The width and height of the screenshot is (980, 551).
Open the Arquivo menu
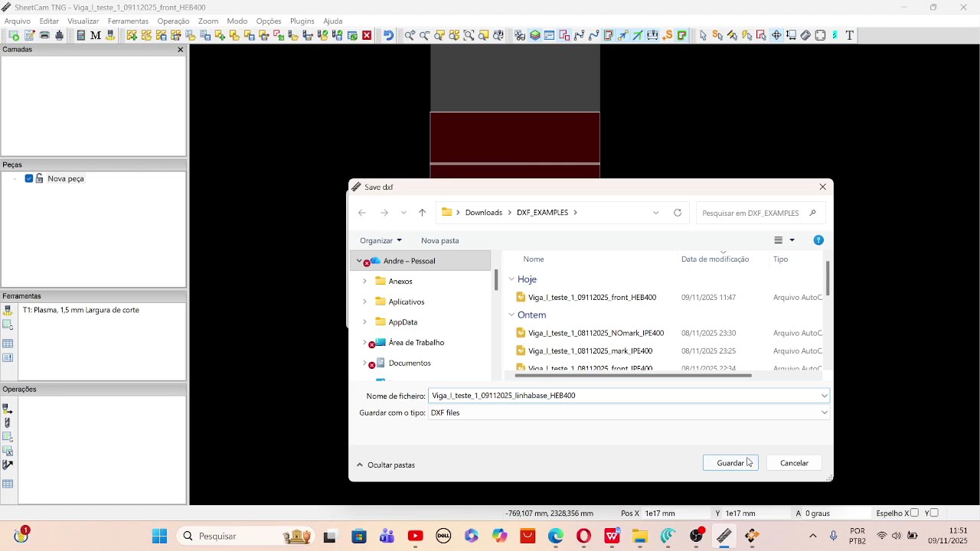(x=18, y=21)
